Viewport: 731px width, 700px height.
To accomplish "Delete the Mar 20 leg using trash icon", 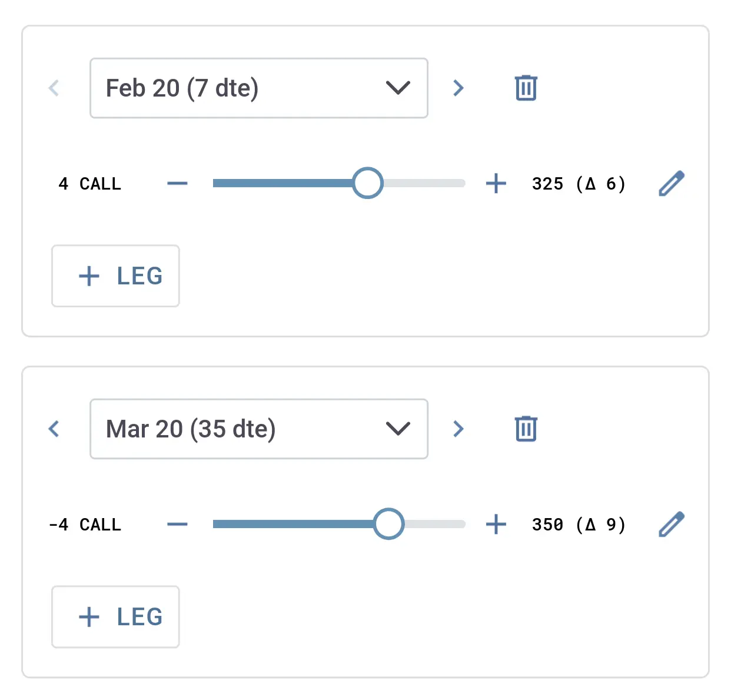I will point(526,429).
